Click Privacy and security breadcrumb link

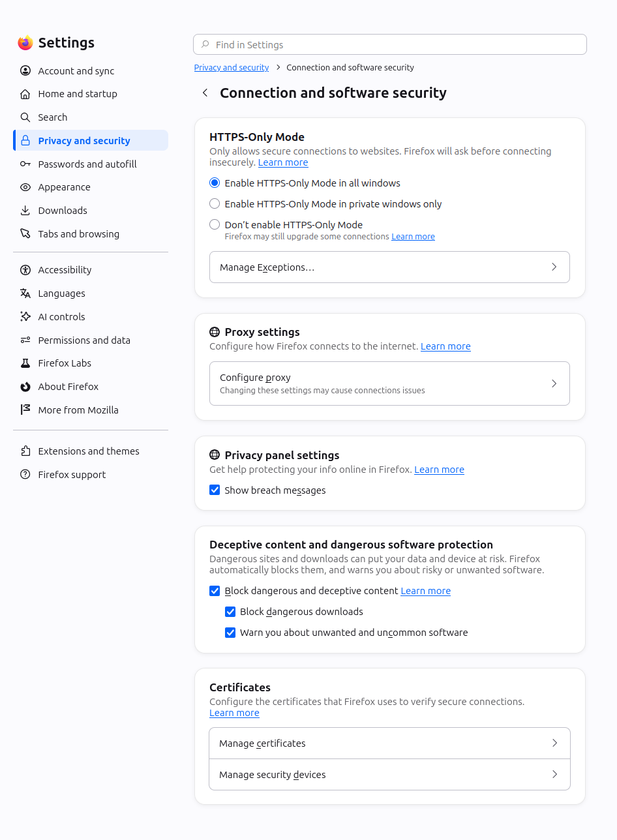tap(232, 68)
